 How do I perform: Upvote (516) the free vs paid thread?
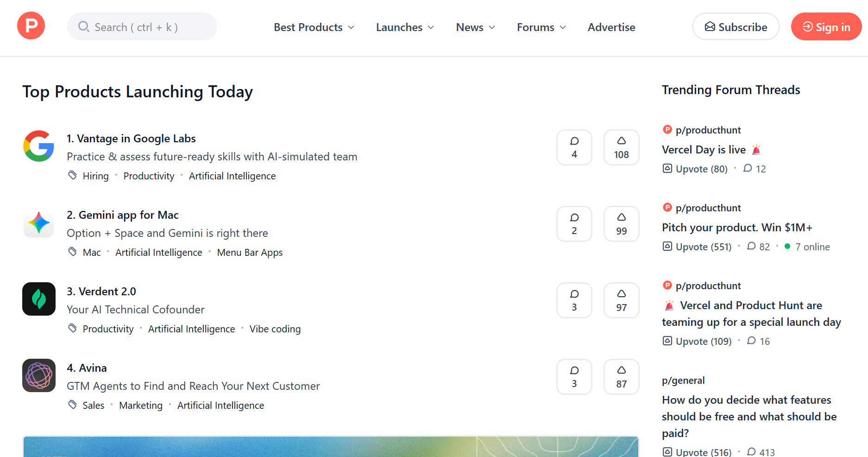(x=697, y=452)
